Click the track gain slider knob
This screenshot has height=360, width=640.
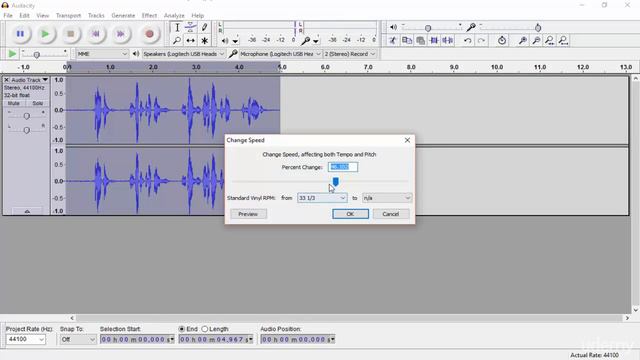click(x=27, y=116)
